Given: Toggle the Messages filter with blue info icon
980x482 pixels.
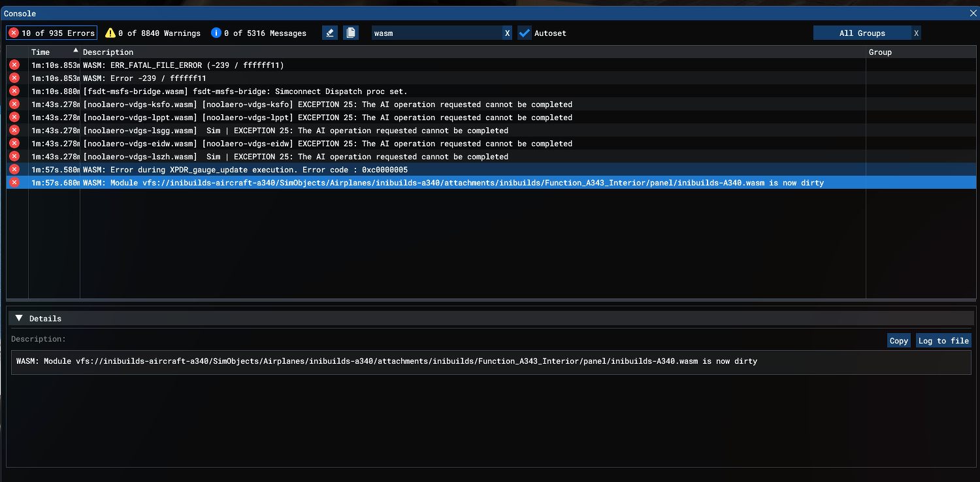Looking at the screenshot, I should [259, 33].
